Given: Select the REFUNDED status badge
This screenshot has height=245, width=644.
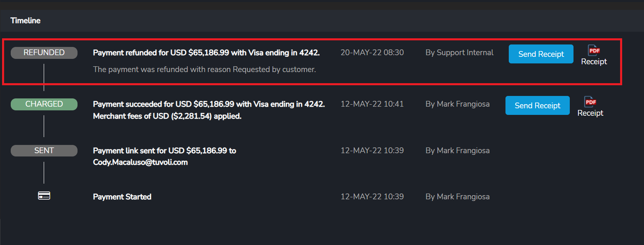Looking at the screenshot, I should (x=44, y=53).
